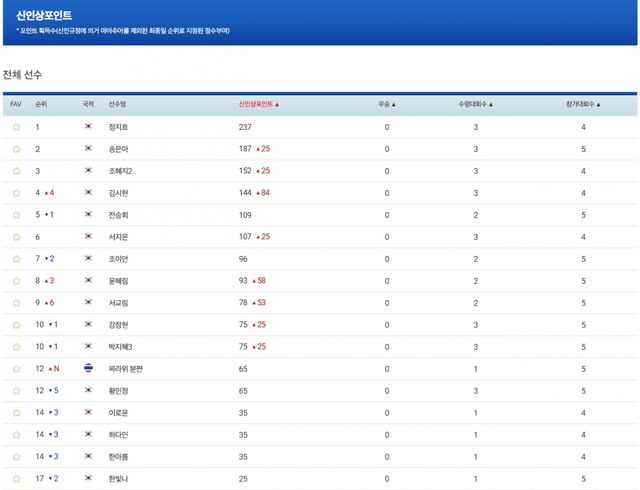Click the star icon in 송은아's row
640x490 pixels.
(x=16, y=149)
